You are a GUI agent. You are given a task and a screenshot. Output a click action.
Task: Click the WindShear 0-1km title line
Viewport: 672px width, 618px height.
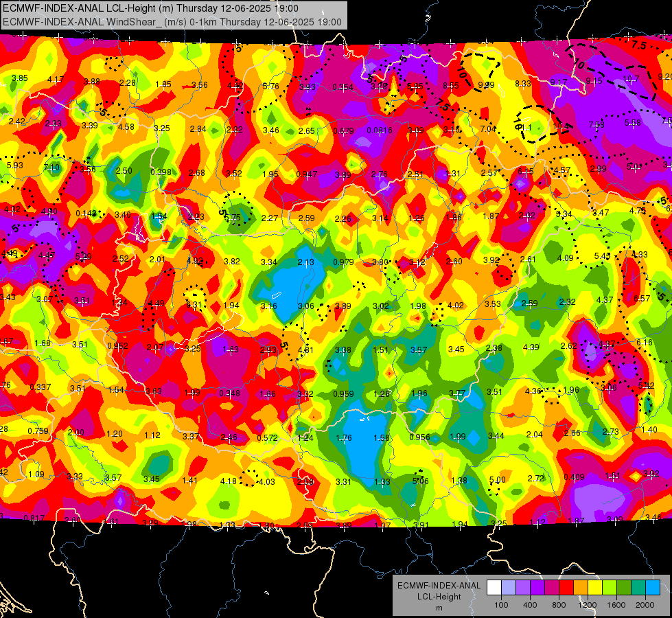tap(172, 22)
